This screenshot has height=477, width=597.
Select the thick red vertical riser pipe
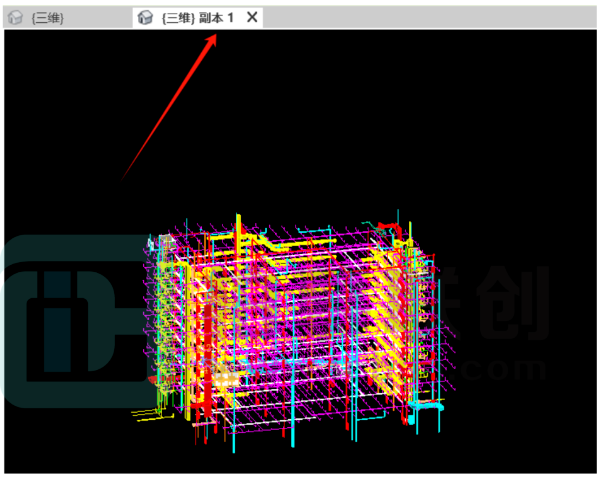[x=208, y=360]
